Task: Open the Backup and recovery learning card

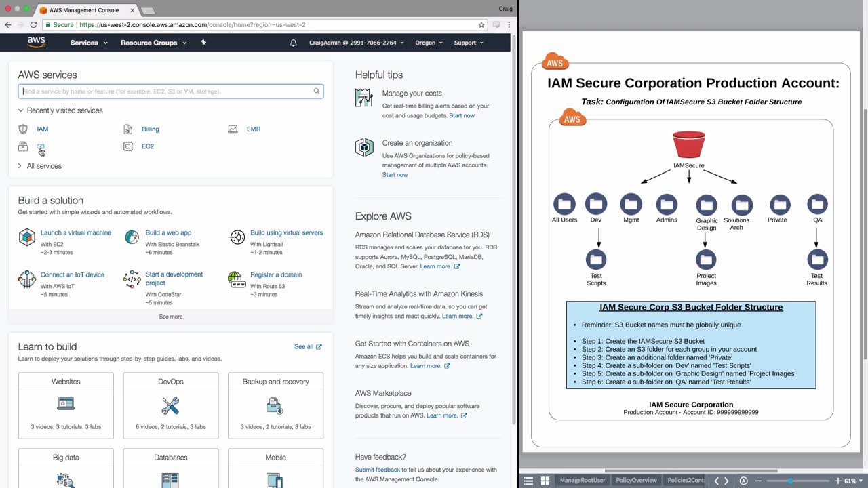Action: point(276,405)
